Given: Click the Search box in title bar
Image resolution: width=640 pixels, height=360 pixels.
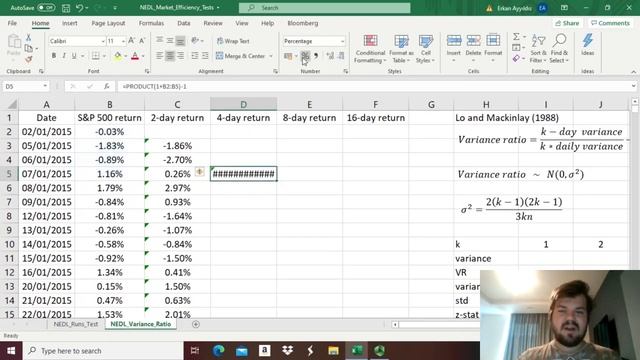Looking at the screenshot, I should pos(324,8).
